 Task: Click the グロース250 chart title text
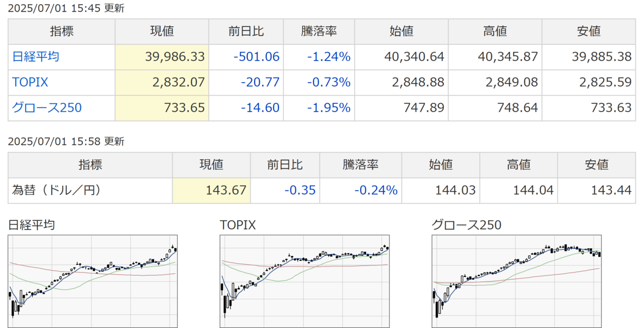point(466,225)
